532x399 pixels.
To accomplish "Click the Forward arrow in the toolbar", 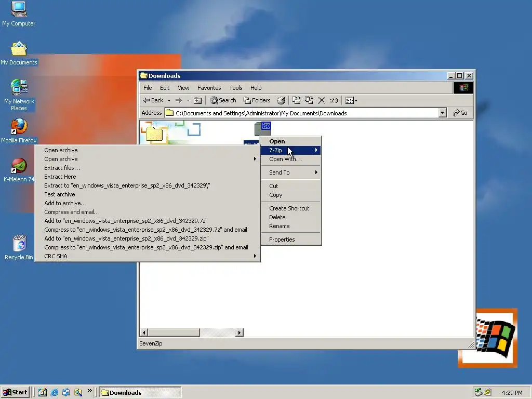I will pos(179,100).
